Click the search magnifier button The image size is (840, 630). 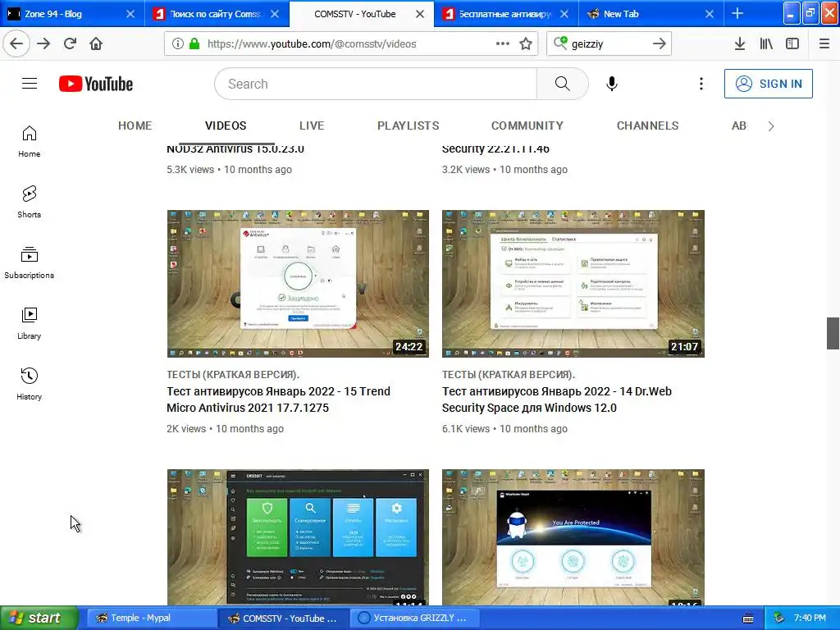[x=562, y=84]
